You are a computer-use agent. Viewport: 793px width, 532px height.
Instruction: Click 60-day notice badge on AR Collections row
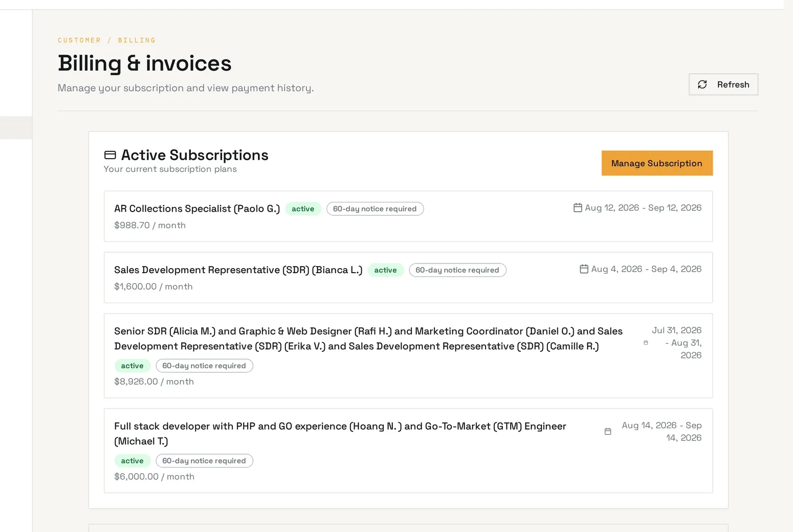[x=375, y=209]
